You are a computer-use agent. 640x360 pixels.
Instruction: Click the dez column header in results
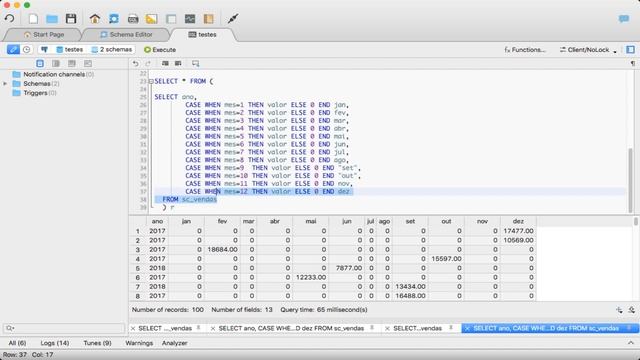coord(518,221)
